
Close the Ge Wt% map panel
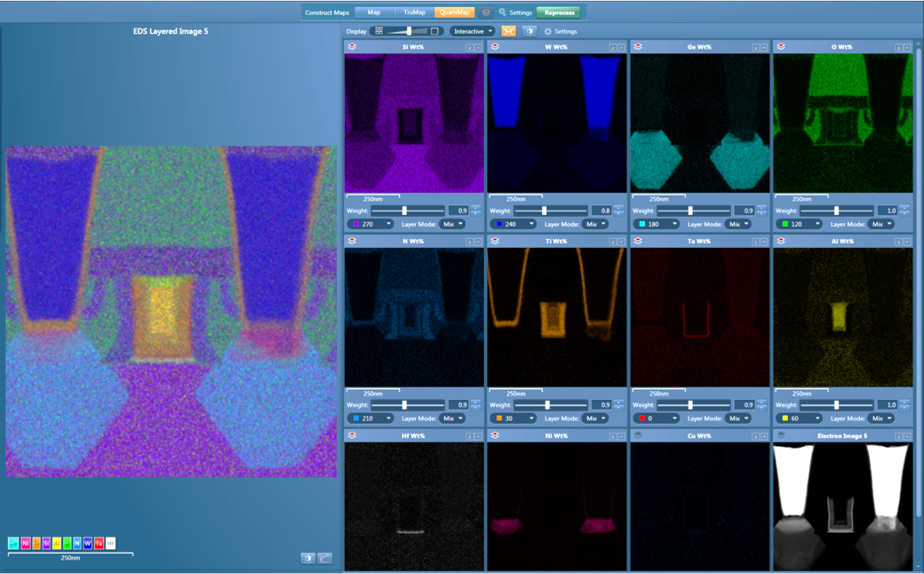click(x=763, y=47)
